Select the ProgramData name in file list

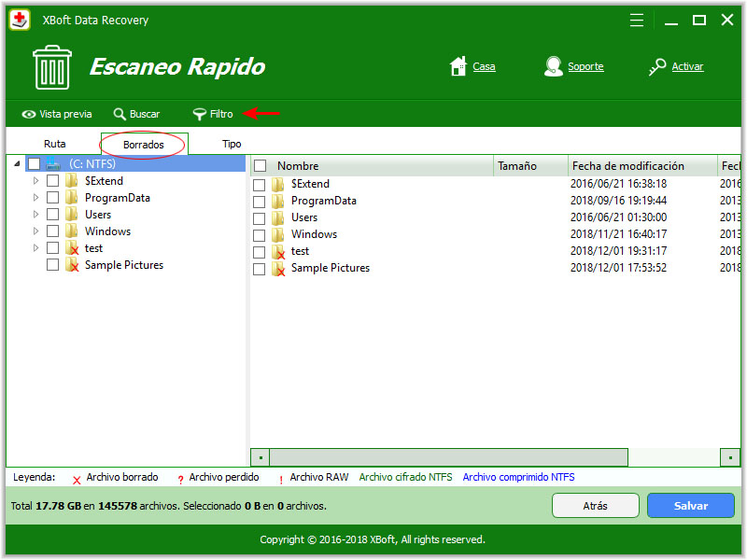323,201
